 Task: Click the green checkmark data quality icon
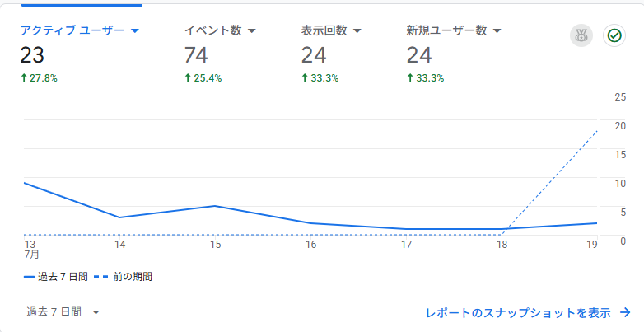coord(614,35)
